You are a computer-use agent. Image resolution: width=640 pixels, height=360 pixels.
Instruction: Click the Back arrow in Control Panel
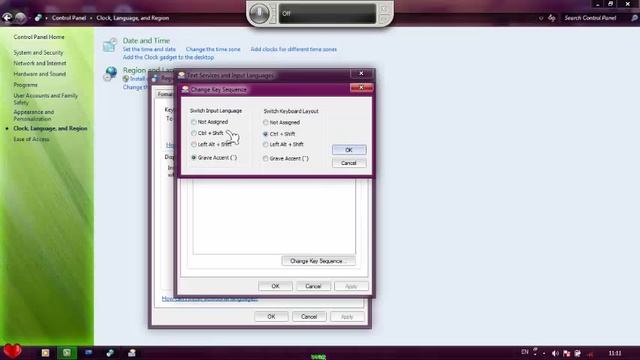pos(7,18)
